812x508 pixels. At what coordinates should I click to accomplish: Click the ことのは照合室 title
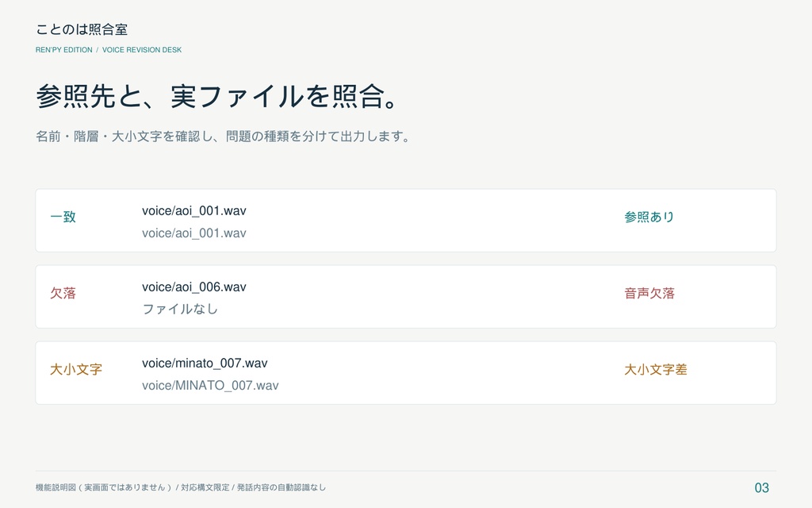click(x=82, y=29)
